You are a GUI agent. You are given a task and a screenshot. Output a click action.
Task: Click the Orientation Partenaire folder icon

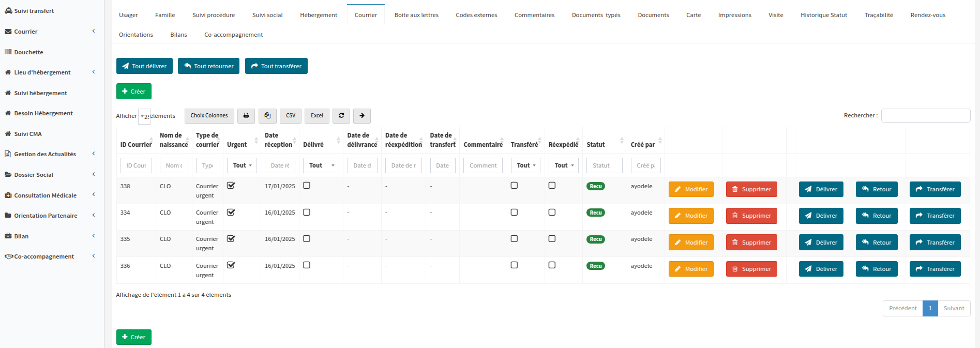point(8,216)
